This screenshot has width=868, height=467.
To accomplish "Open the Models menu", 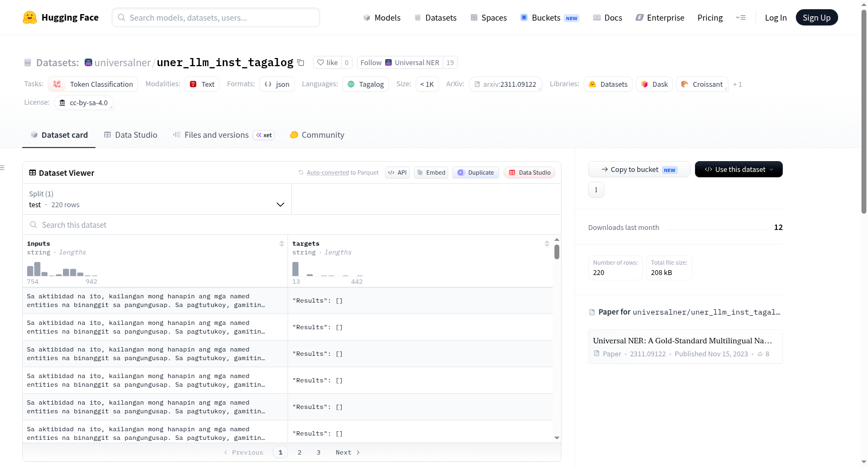I will point(382,17).
